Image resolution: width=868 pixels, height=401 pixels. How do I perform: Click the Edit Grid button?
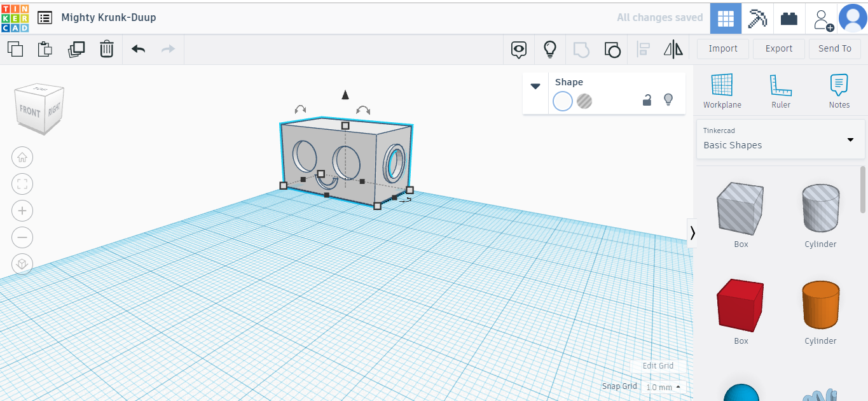(x=658, y=366)
